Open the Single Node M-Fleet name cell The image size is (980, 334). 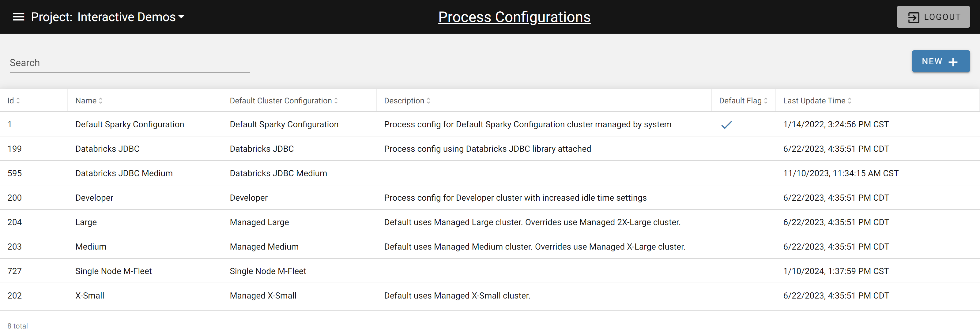[x=113, y=271]
